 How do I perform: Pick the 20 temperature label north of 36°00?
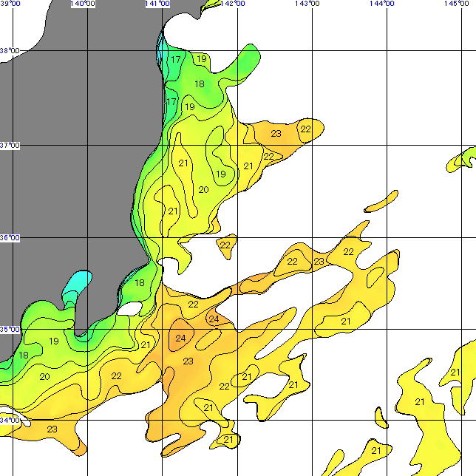tap(203, 190)
